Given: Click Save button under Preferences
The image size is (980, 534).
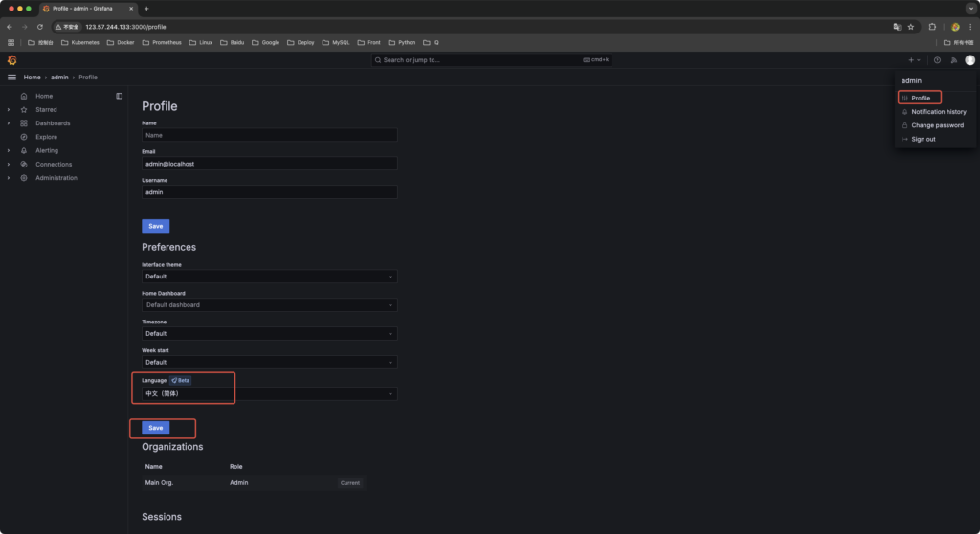Looking at the screenshot, I should pos(155,428).
